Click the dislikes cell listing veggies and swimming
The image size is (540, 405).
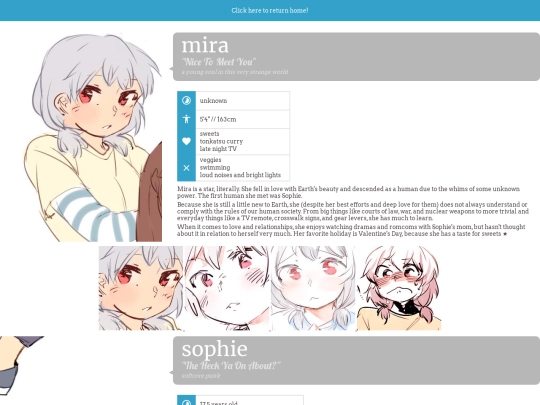tap(243, 168)
